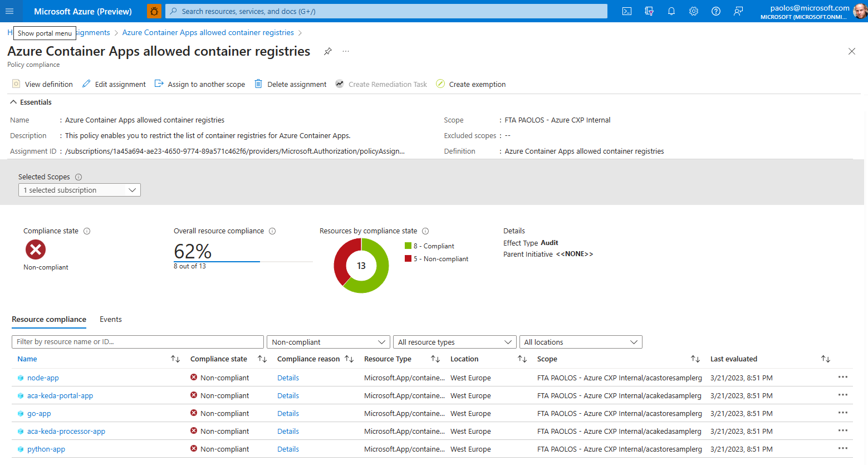Sort by Compliance reason column
Viewport: 868px width, 465px height.
349,359
